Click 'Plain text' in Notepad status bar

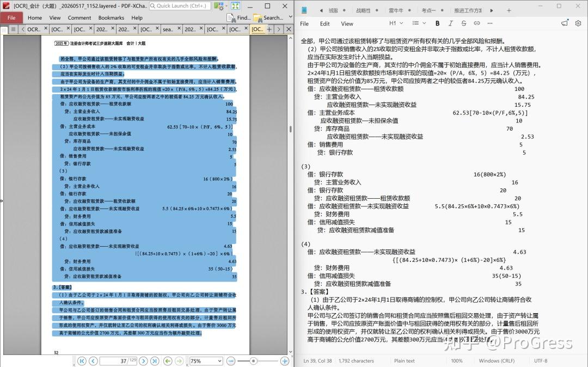[x=404, y=360]
